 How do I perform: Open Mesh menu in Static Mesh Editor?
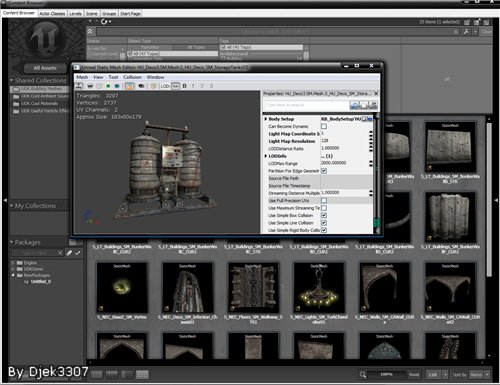[x=82, y=77]
